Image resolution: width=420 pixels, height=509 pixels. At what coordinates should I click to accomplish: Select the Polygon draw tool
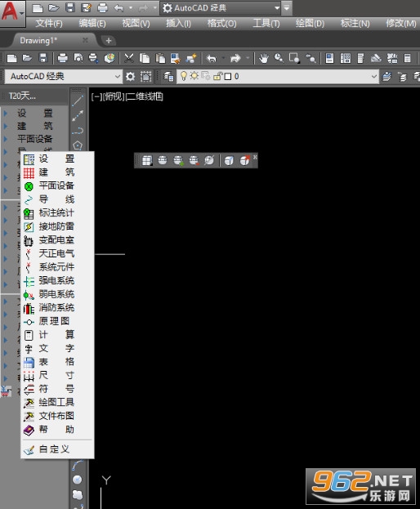click(x=78, y=145)
